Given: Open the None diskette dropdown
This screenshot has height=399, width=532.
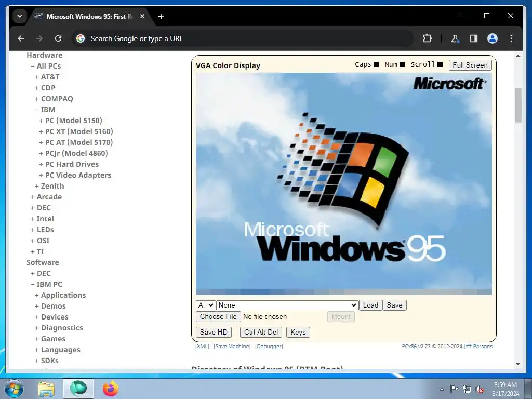Looking at the screenshot, I should [287, 305].
